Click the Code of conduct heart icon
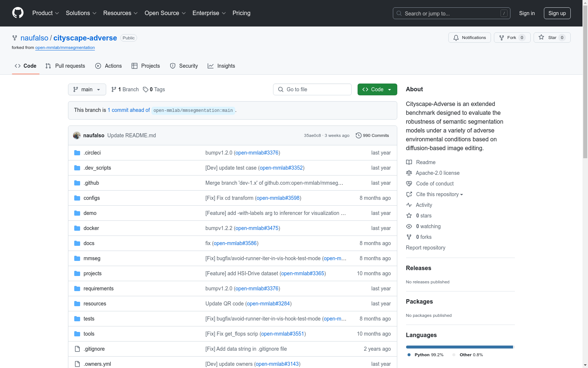The width and height of the screenshot is (588, 368). click(409, 184)
